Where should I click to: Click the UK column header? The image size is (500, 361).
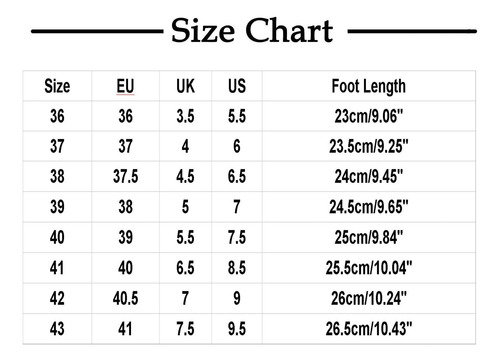[x=185, y=86]
